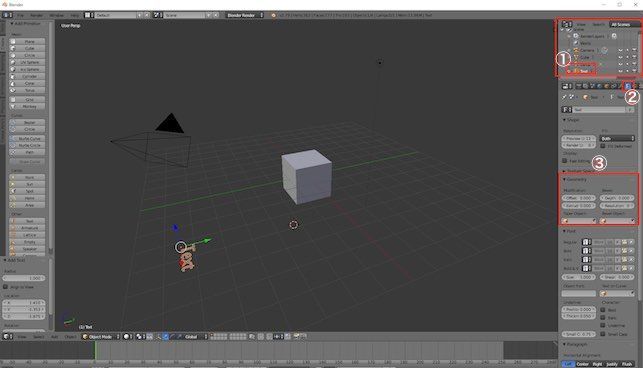
Task: Open the Render menu
Action: coord(36,15)
